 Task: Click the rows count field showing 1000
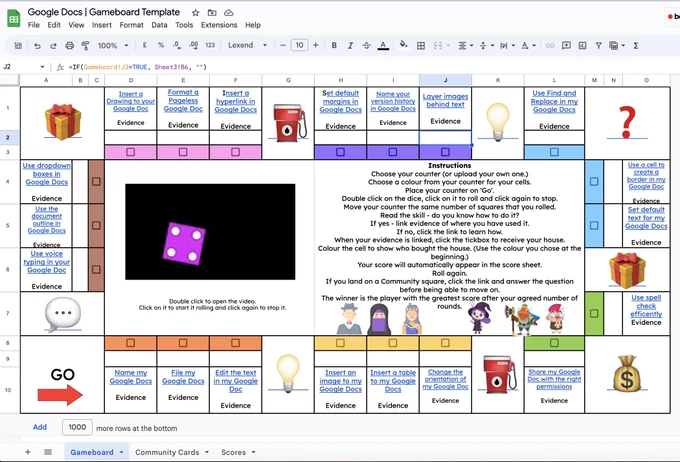click(77, 427)
